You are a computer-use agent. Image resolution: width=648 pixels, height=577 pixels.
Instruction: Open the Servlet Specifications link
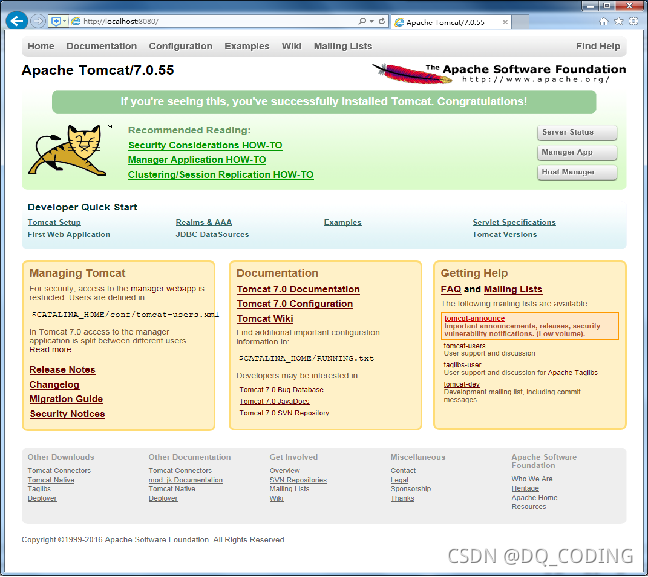514,222
